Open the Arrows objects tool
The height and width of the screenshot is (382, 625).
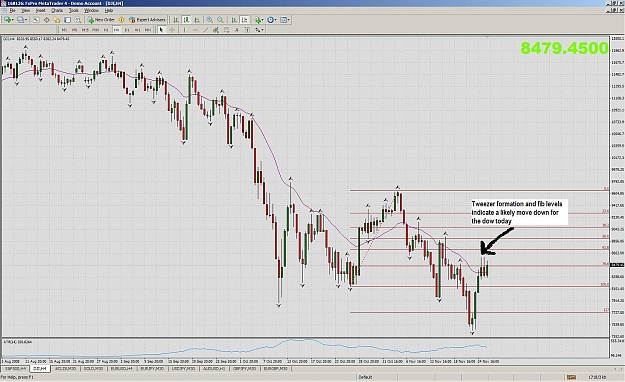click(257, 30)
